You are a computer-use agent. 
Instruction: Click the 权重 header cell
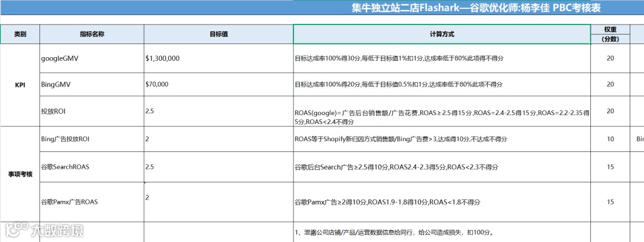[x=611, y=30]
